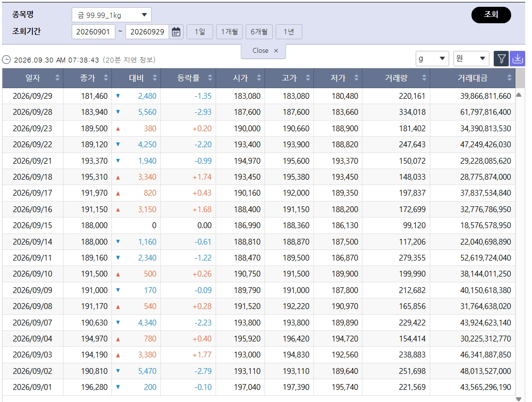Click low price 186,130

pyautogui.click(x=344, y=225)
